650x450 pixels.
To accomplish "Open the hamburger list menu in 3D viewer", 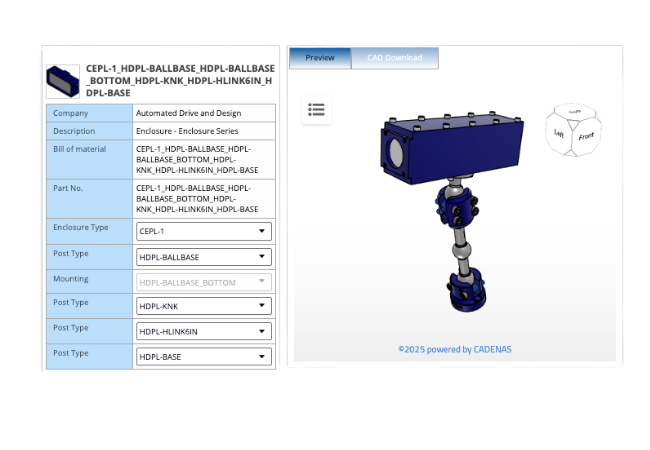I will tap(316, 109).
